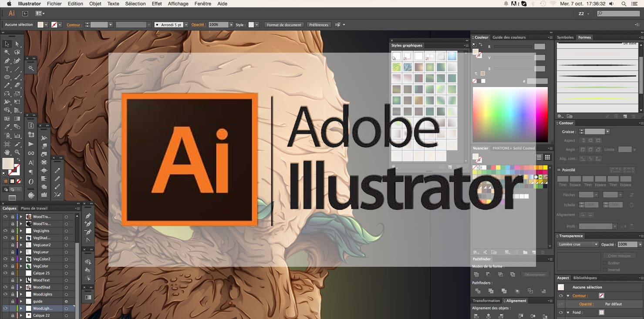The width and height of the screenshot is (644, 319).
Task: Toggle the Pointillé dashed line checkbox
Action: coord(559,170)
